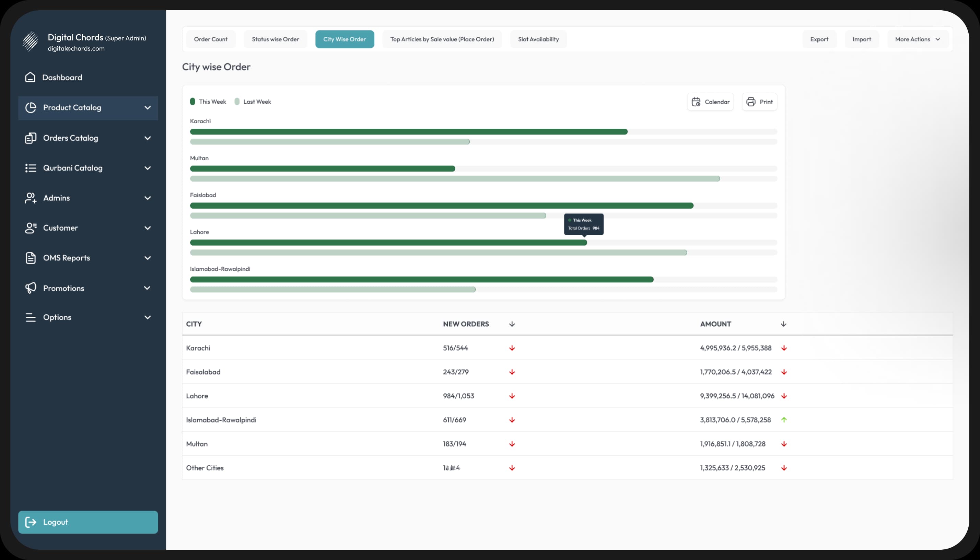Open the Dashboard home icon

(x=31, y=77)
